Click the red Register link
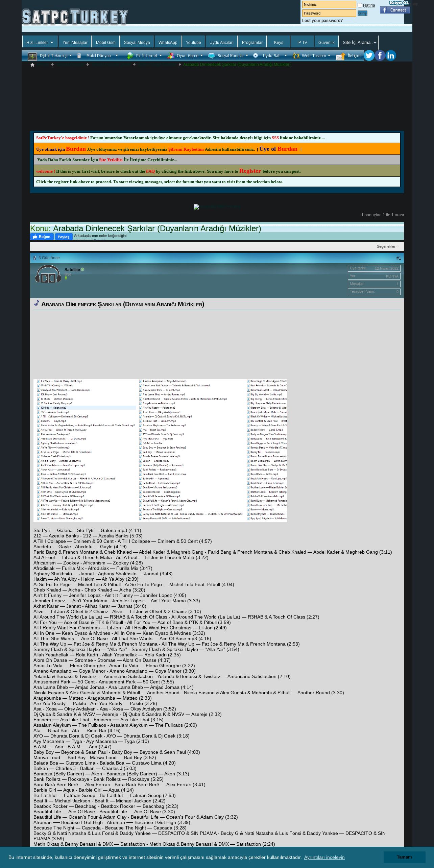This screenshot has width=434, height=868. [x=250, y=171]
